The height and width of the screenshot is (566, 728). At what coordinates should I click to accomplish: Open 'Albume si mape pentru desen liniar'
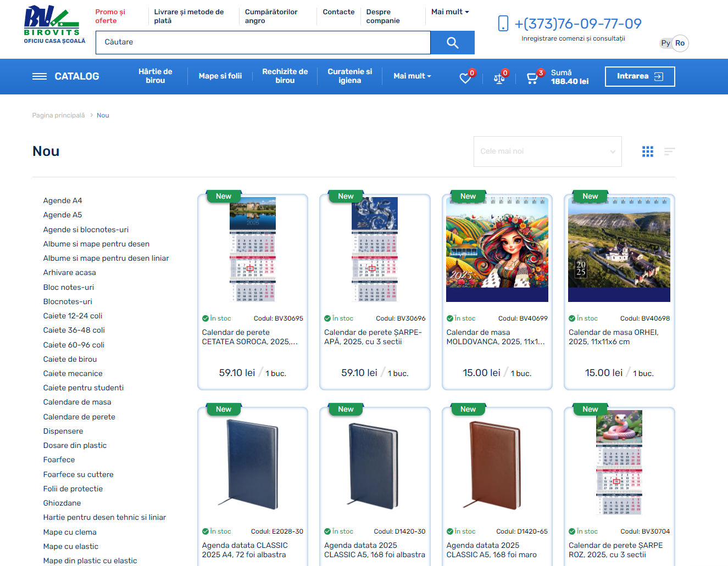[106, 258]
